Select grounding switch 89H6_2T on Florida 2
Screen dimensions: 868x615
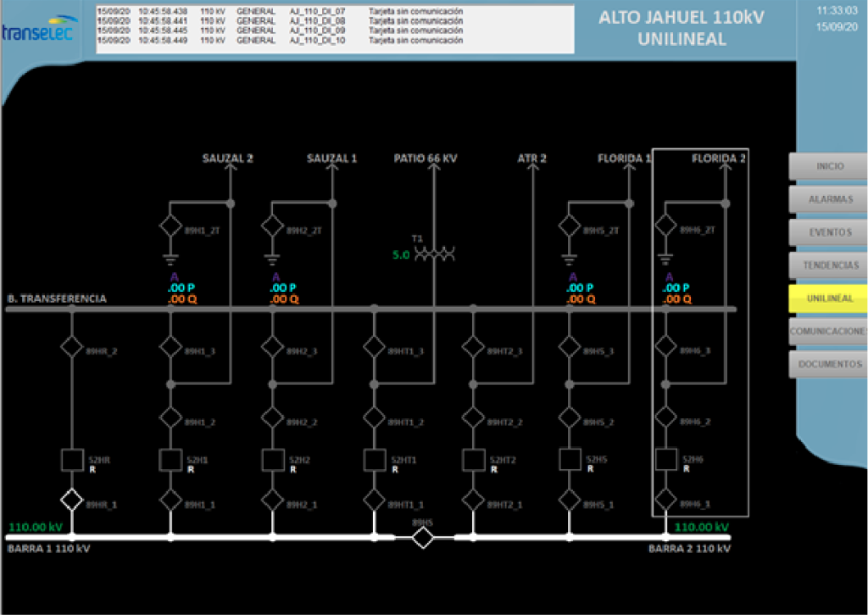pos(665,226)
